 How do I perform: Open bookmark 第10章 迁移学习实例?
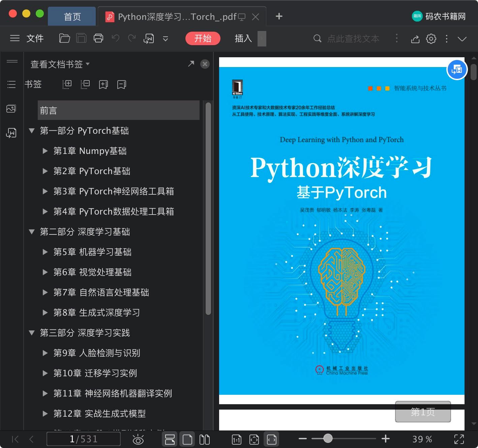tap(95, 373)
